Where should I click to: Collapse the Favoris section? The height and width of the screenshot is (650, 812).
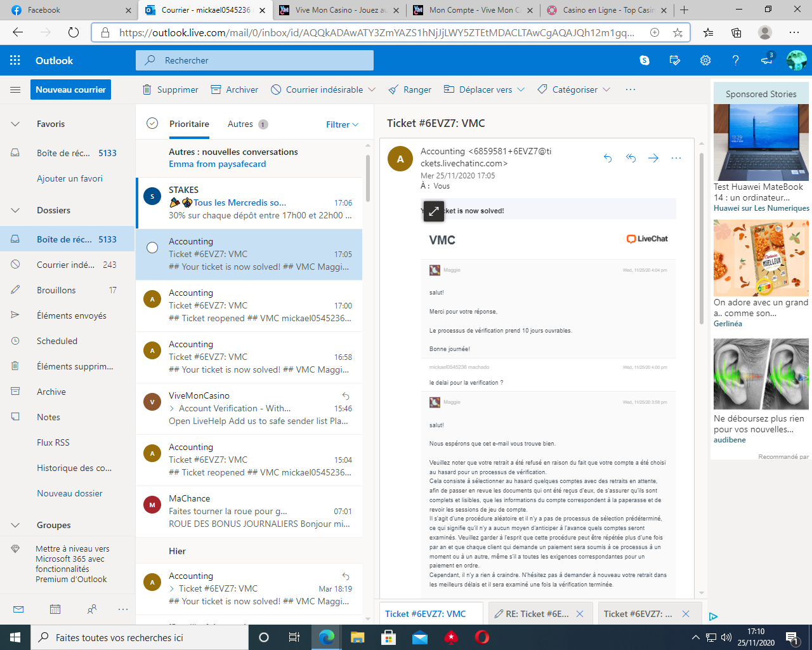[x=15, y=124]
